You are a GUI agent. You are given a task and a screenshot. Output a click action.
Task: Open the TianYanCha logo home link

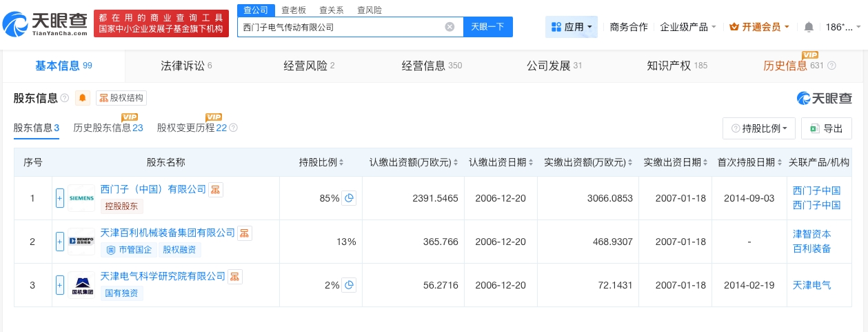click(x=46, y=25)
